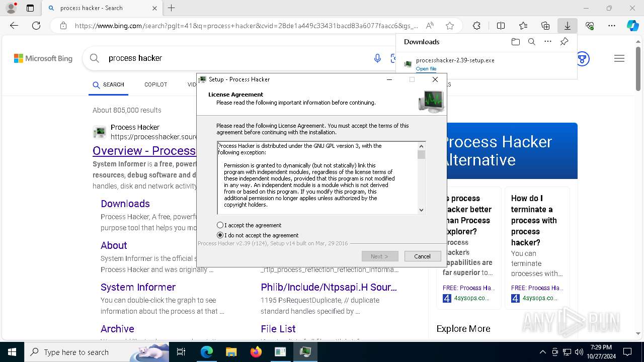Open more options in Downloads panel

click(548, 42)
